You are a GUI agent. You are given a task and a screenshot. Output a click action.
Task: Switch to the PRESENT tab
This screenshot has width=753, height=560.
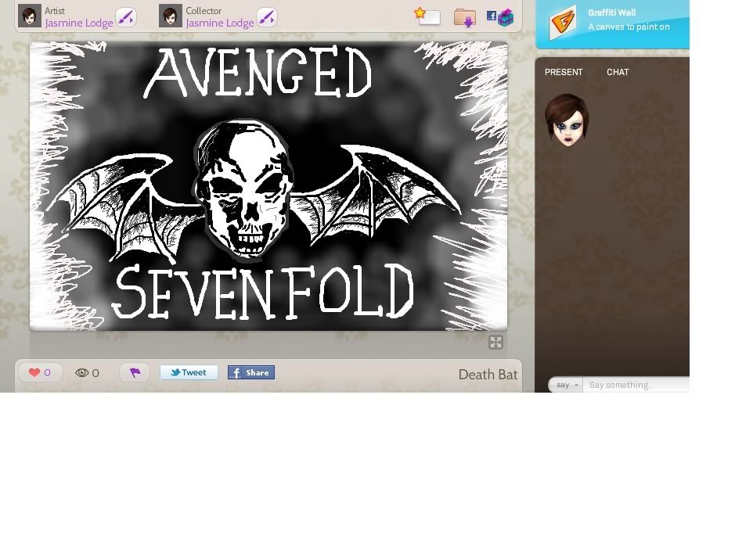[x=564, y=72]
